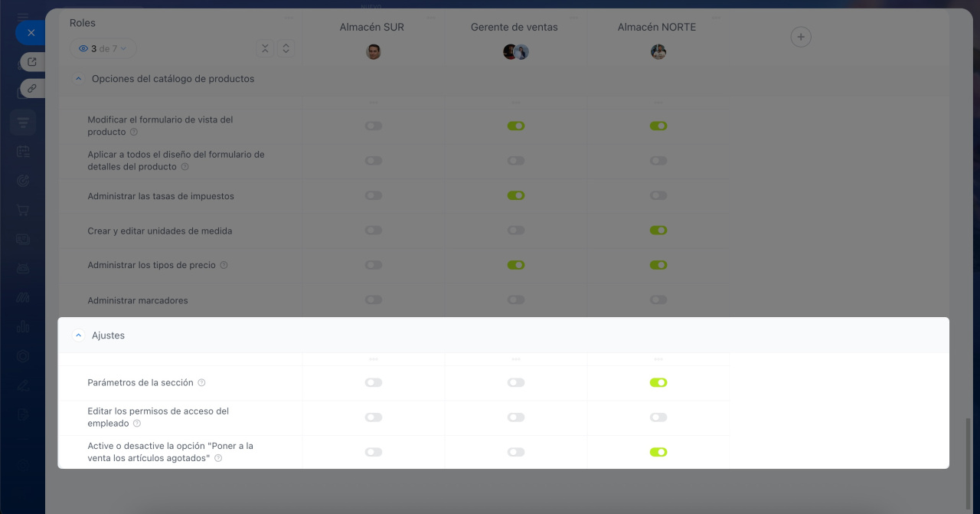Enable Parámetros de la sección for Almacén SUR

[x=373, y=382]
